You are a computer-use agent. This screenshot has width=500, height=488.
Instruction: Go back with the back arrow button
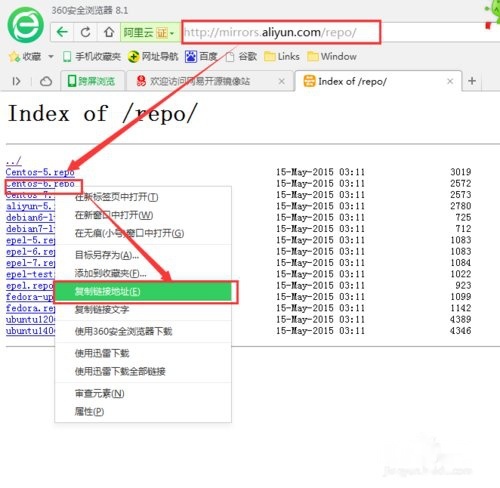[x=62, y=32]
